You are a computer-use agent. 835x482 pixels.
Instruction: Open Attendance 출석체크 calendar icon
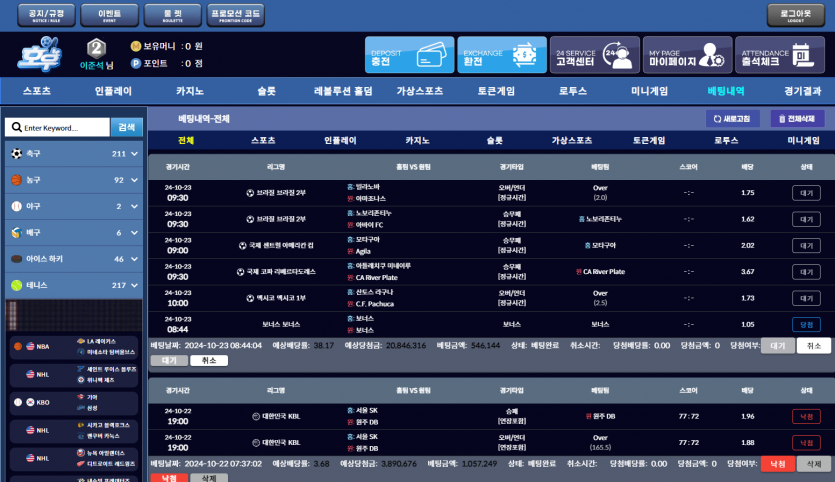tap(803, 55)
